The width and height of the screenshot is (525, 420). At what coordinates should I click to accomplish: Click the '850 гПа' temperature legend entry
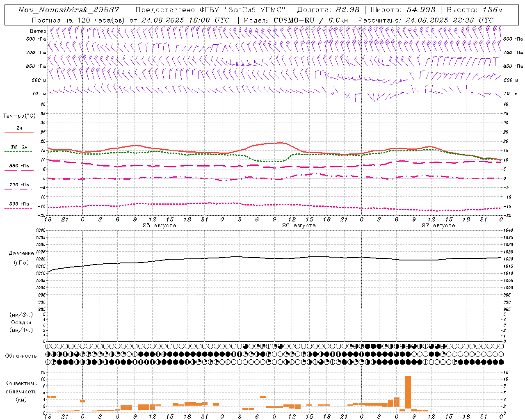[19, 166]
